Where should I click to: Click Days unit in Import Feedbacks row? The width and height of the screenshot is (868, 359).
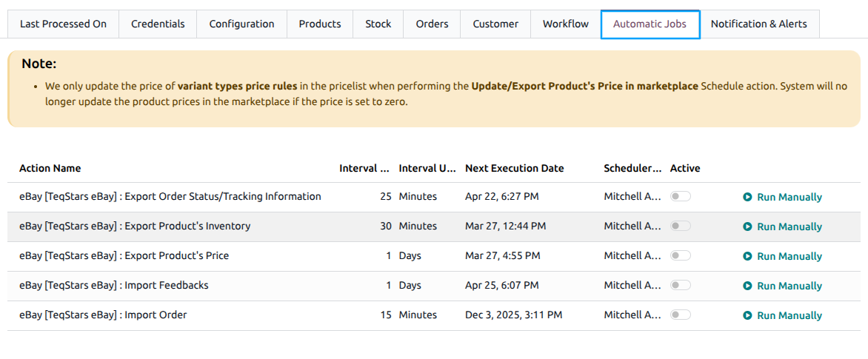(x=410, y=285)
